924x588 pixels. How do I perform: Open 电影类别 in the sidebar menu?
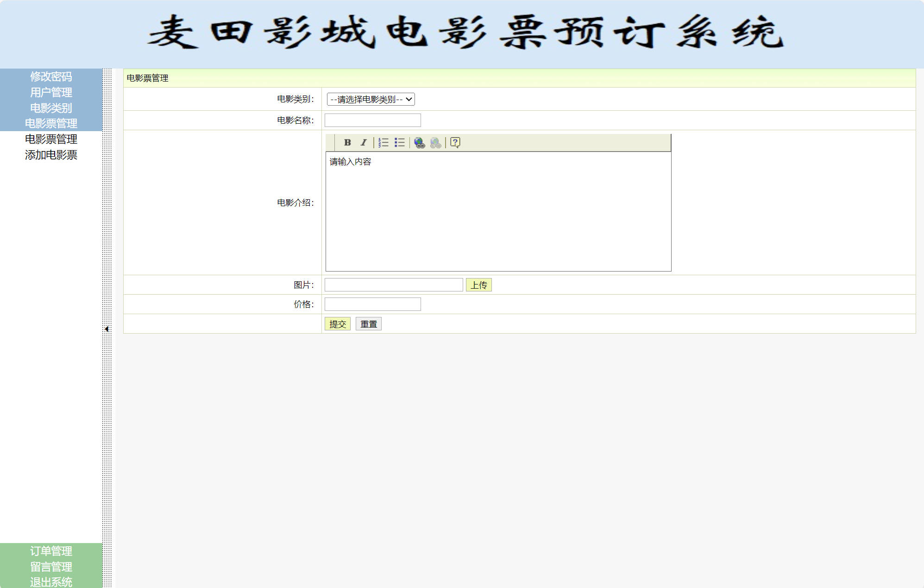(51, 108)
